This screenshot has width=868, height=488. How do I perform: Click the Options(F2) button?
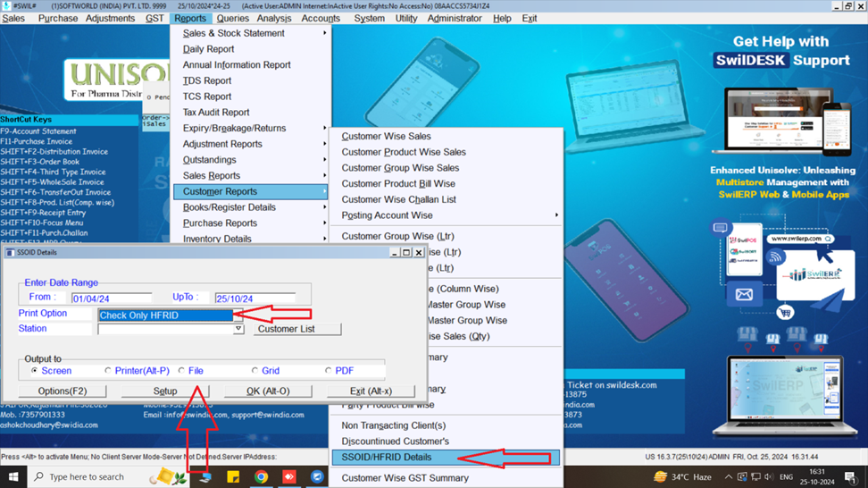point(62,391)
